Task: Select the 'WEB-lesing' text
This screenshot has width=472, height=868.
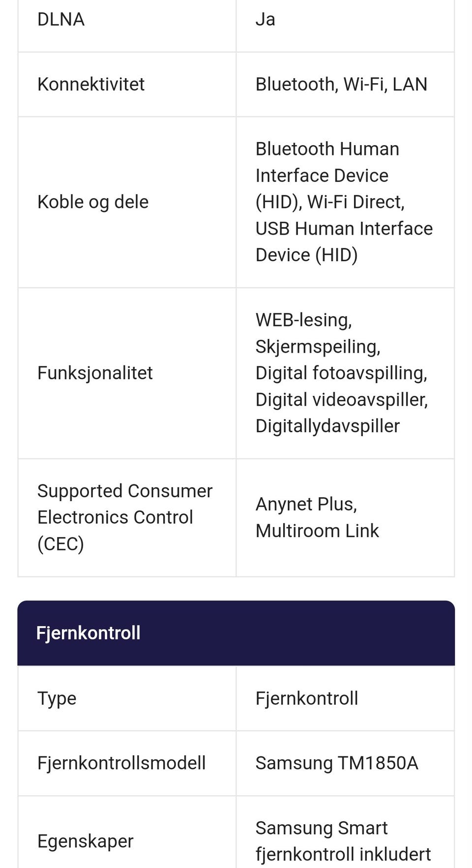Action: [x=303, y=320]
